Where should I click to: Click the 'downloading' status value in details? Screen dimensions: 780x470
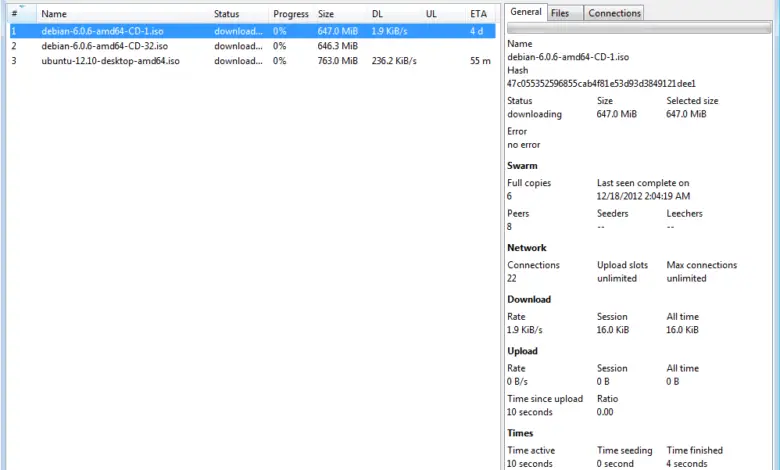click(x=534, y=114)
